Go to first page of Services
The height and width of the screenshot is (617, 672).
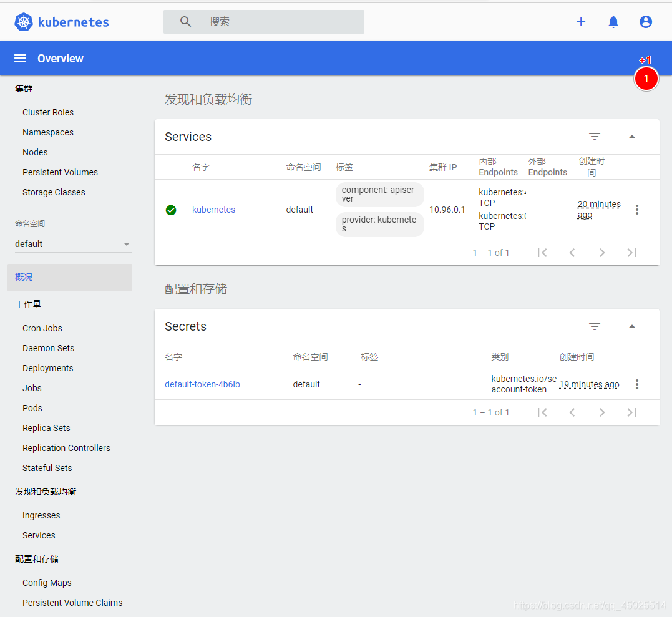[x=542, y=253]
